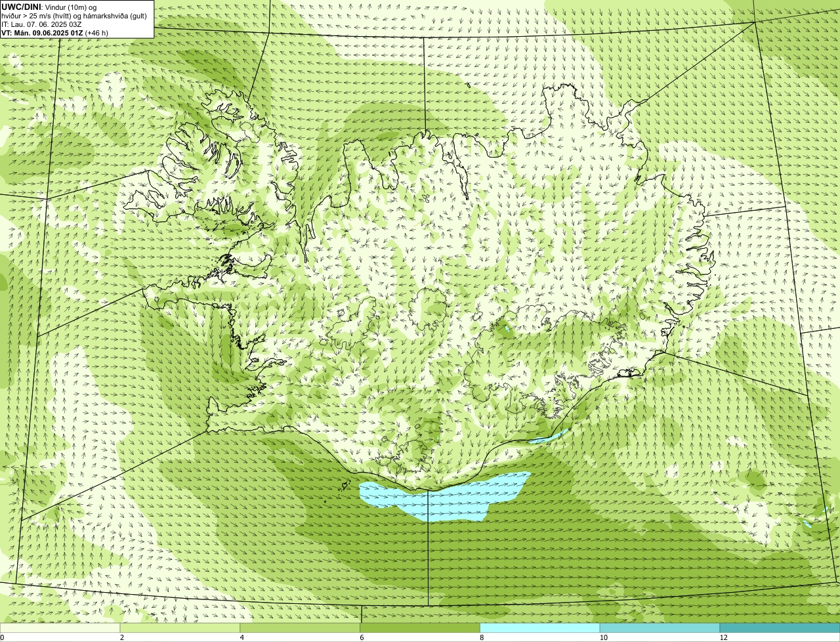Click the "IT: Lau. 07. 06. 2025 03Z" line
Image resolution: width=840 pixels, height=642 pixels.
41,24
